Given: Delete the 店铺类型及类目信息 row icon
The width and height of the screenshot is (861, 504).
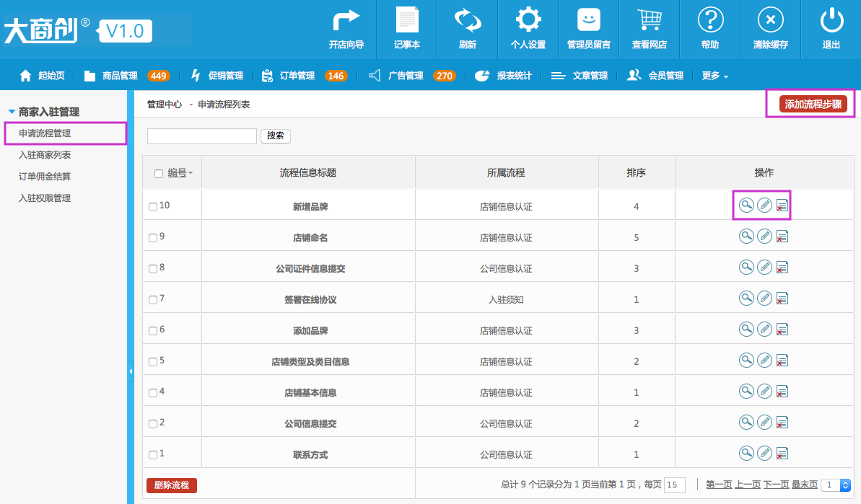Looking at the screenshot, I should 782,361.
